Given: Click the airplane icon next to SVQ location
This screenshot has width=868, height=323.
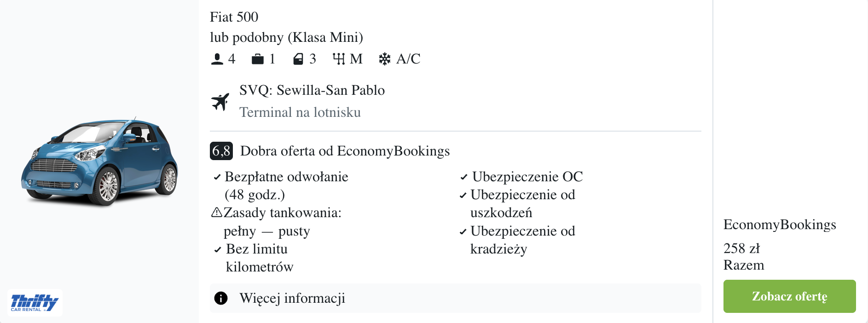Looking at the screenshot, I should (x=221, y=101).
